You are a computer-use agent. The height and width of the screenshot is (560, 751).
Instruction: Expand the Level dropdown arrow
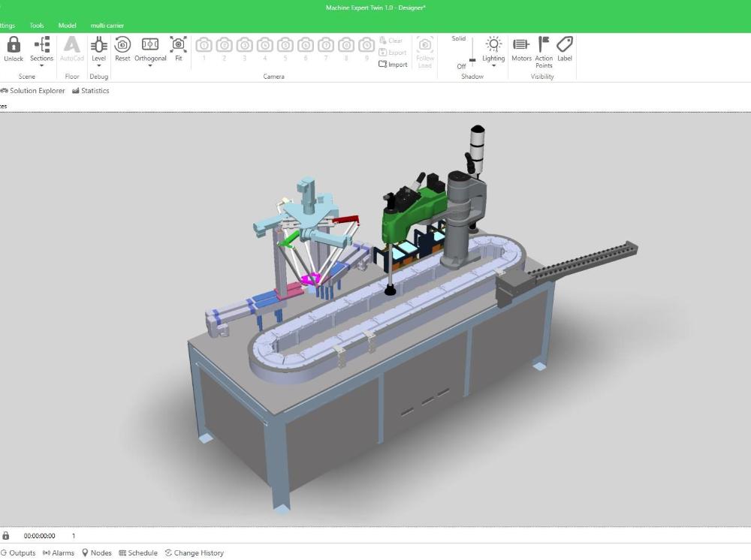pos(98,65)
